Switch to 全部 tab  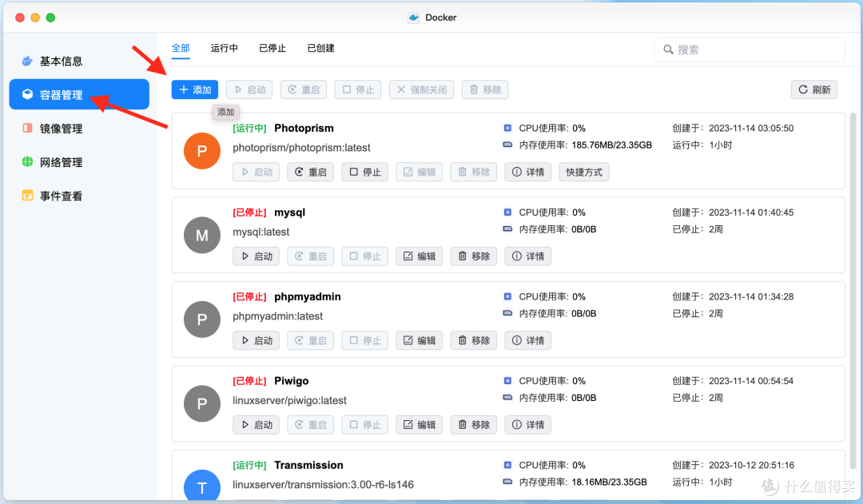[181, 49]
